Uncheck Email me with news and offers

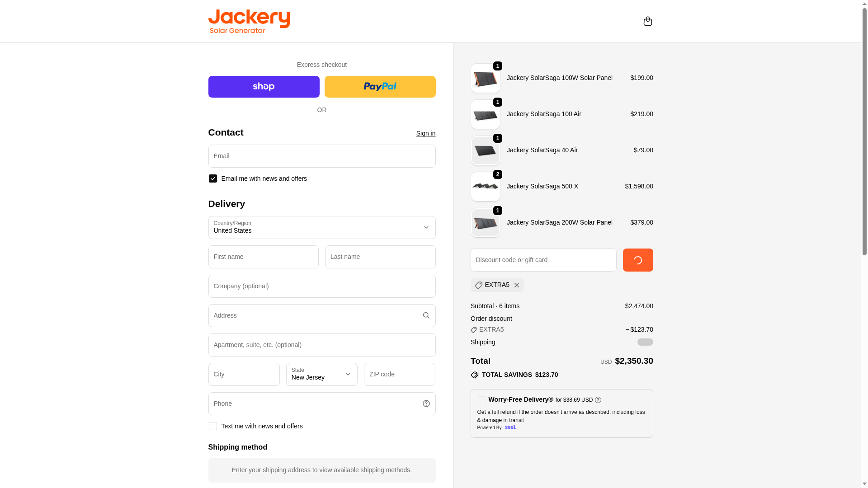[x=212, y=178]
